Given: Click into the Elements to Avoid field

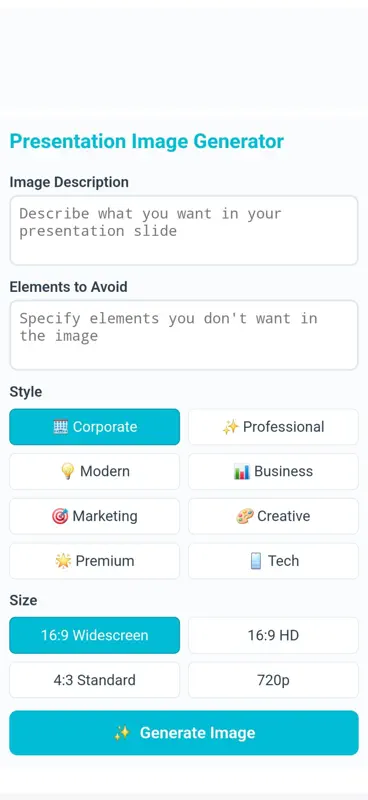Looking at the screenshot, I should coord(184,335).
